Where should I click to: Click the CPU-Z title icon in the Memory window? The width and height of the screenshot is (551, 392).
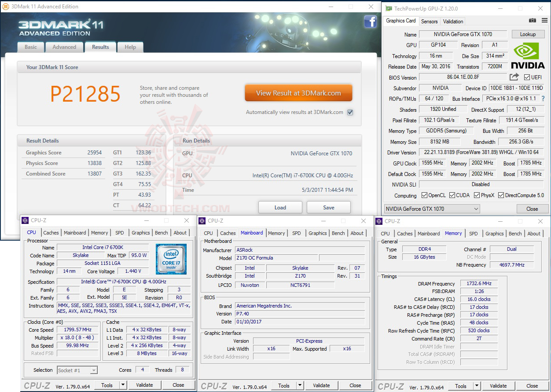379,221
